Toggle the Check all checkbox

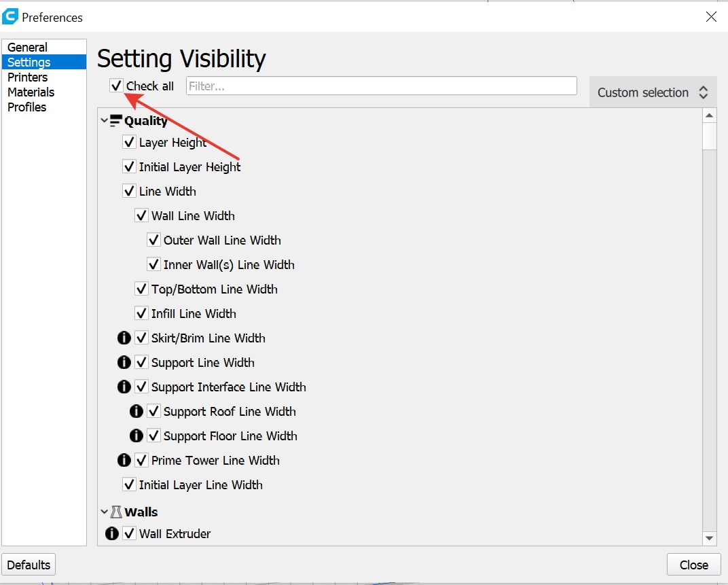[x=116, y=86]
